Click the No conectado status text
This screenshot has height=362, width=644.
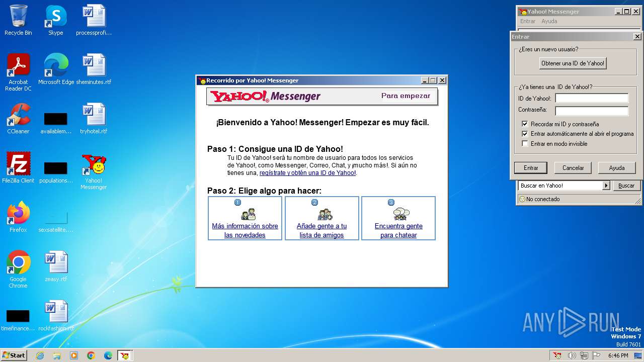[543, 199]
